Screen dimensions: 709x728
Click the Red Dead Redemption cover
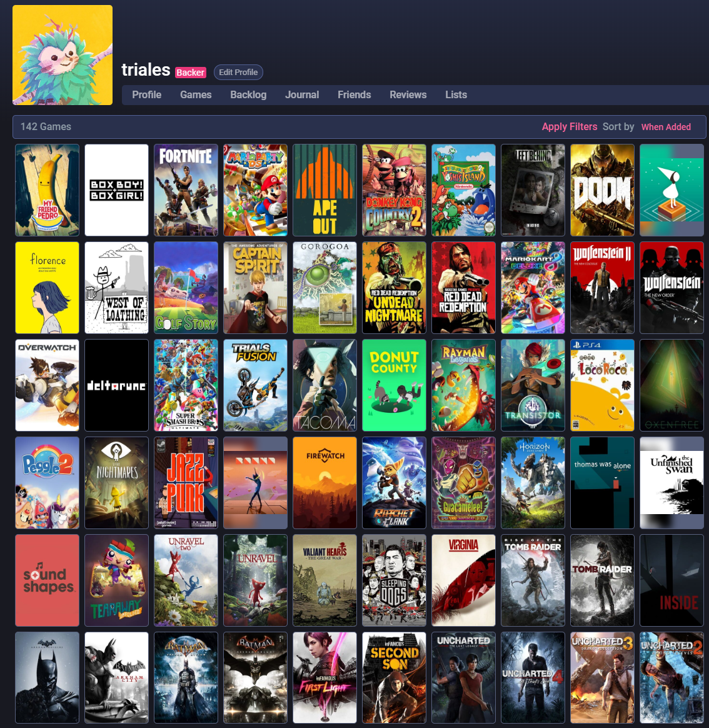[464, 288]
